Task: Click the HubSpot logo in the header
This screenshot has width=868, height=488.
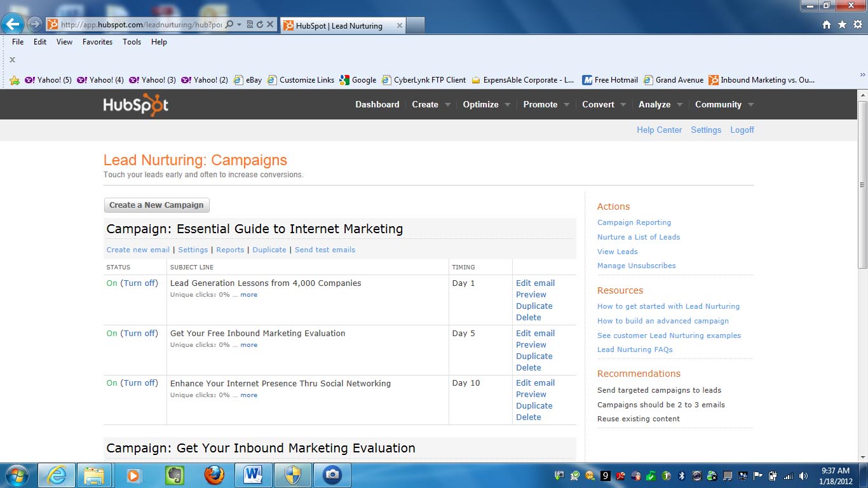Action: [136, 105]
